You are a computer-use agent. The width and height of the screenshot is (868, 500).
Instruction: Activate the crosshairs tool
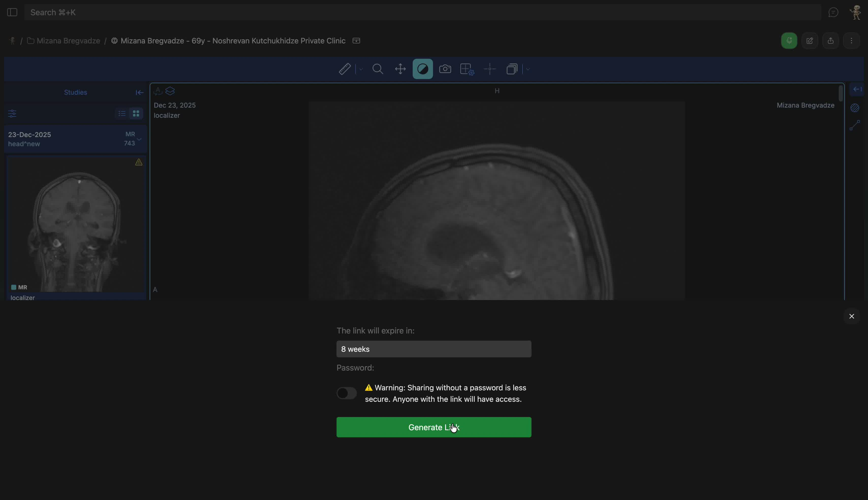[490, 69]
